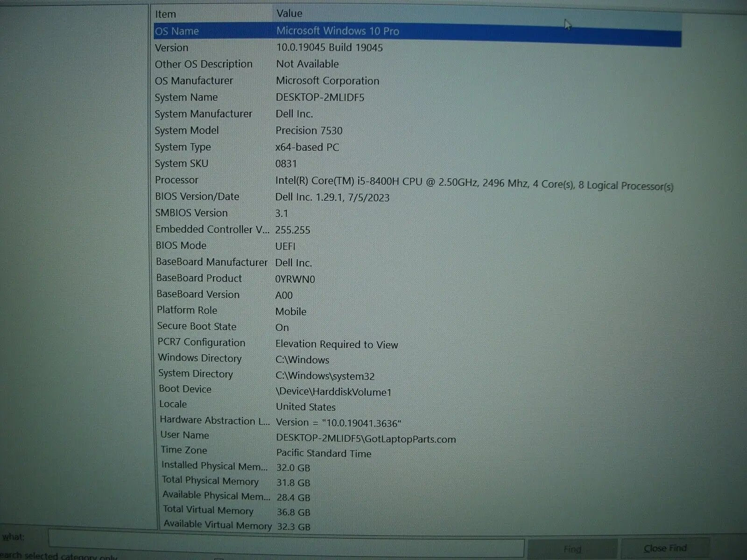This screenshot has width=747, height=560.
Task: Click the value 32.0 GB
Action: pos(293,468)
